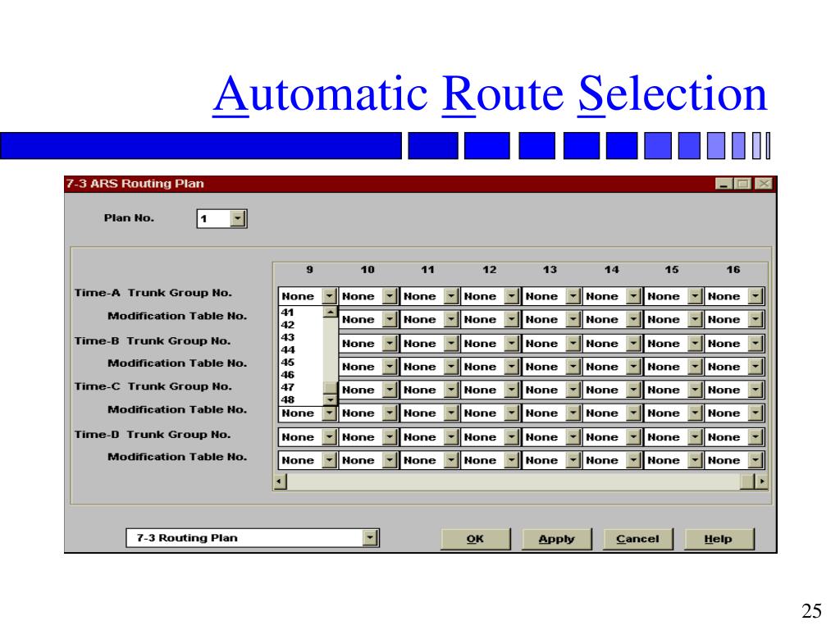Open Time-B Trunk Group dropdown in column 10

click(390, 344)
